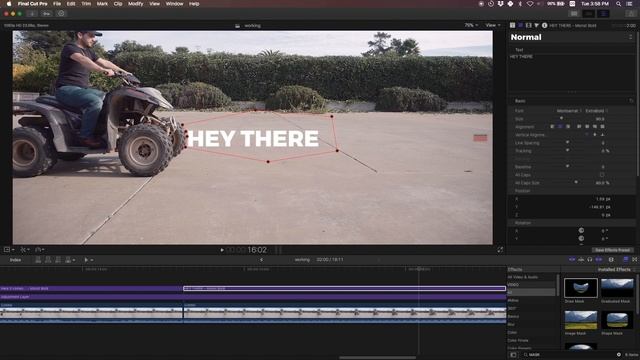640x360 pixels.
Task: Click the Position Y value field
Action: point(600,207)
